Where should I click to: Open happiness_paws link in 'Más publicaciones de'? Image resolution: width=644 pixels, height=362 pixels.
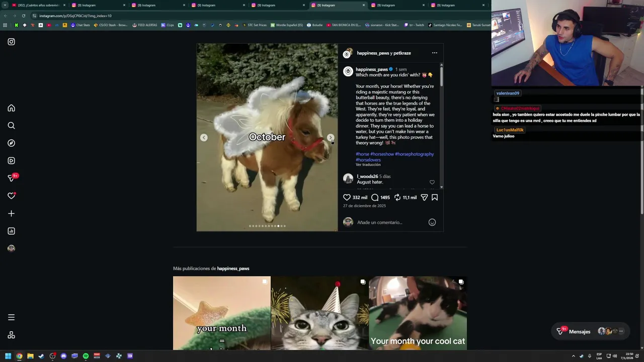click(x=233, y=268)
